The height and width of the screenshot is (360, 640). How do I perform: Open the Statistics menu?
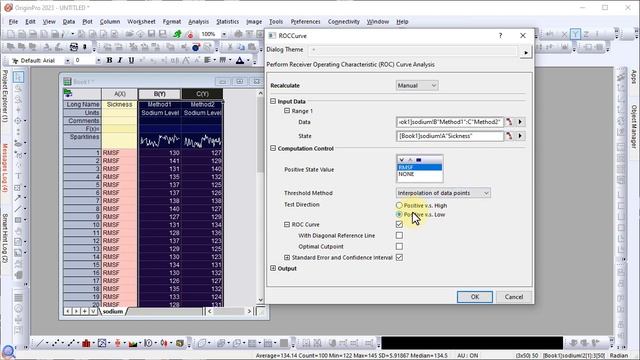[227, 22]
